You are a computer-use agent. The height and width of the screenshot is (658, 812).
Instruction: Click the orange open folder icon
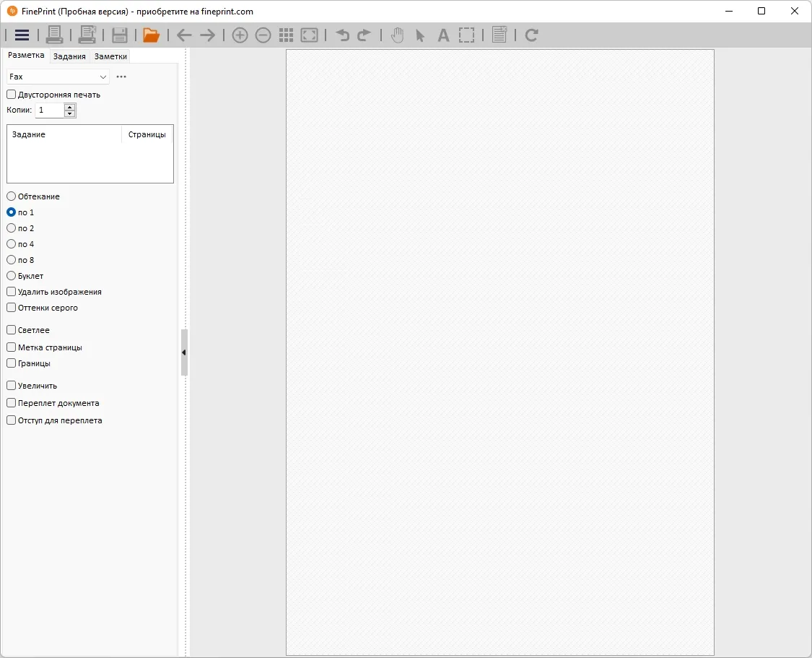pyautogui.click(x=152, y=35)
